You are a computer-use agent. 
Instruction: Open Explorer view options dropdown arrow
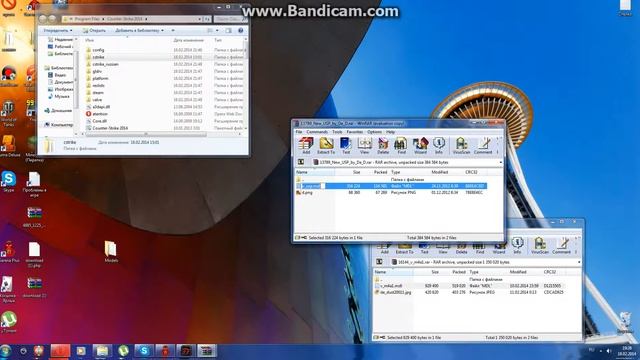217,31
